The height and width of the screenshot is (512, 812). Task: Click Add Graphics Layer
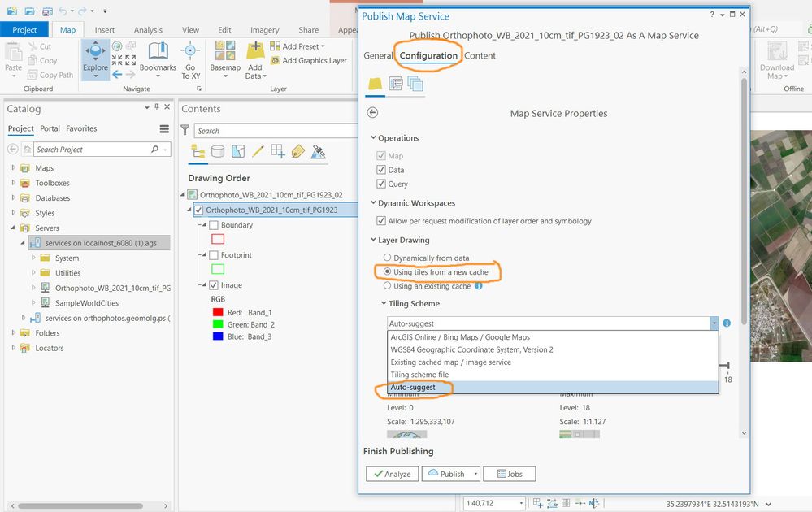coord(309,61)
